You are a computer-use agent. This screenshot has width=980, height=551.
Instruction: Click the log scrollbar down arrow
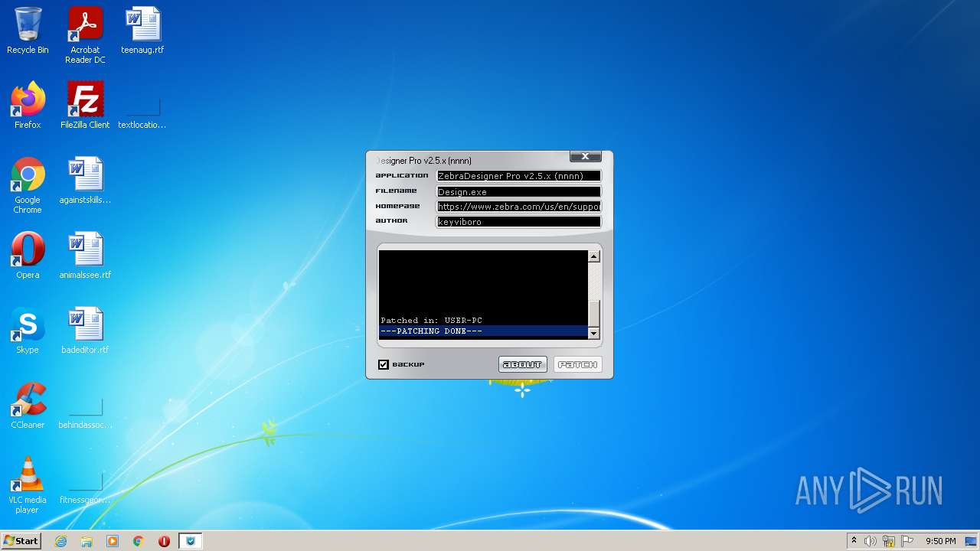coord(593,334)
